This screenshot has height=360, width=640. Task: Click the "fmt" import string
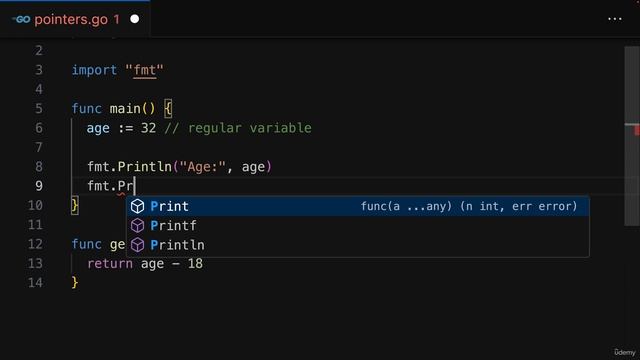[144, 70]
